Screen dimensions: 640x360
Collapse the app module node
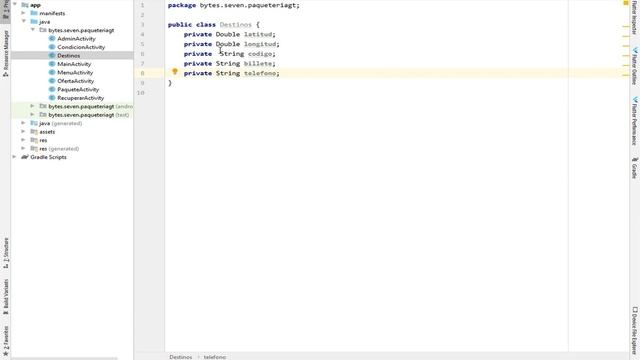(15, 4)
